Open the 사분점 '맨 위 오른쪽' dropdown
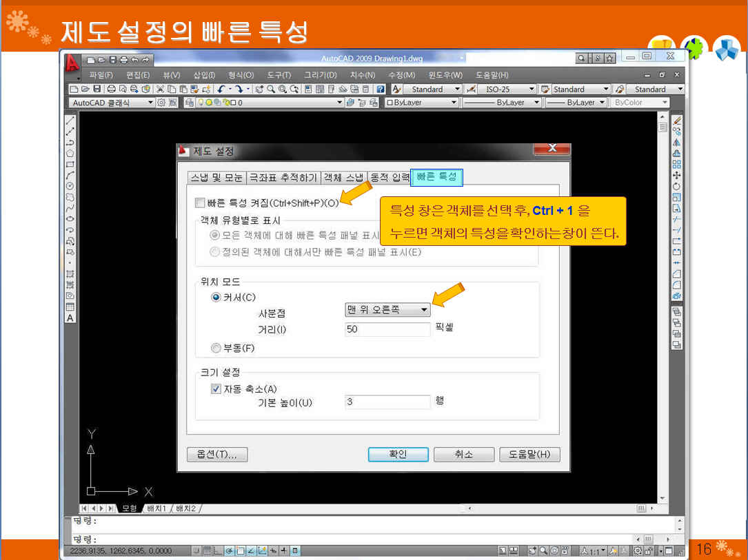The width and height of the screenshot is (748, 560). click(387, 310)
